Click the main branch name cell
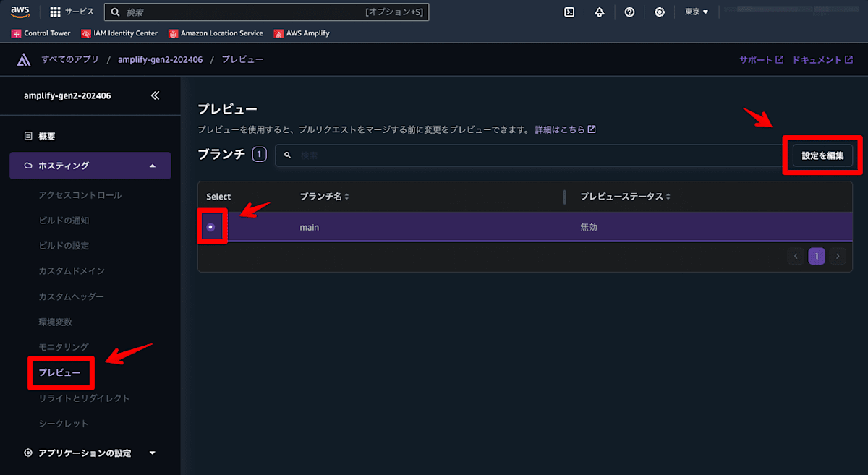 pos(310,227)
